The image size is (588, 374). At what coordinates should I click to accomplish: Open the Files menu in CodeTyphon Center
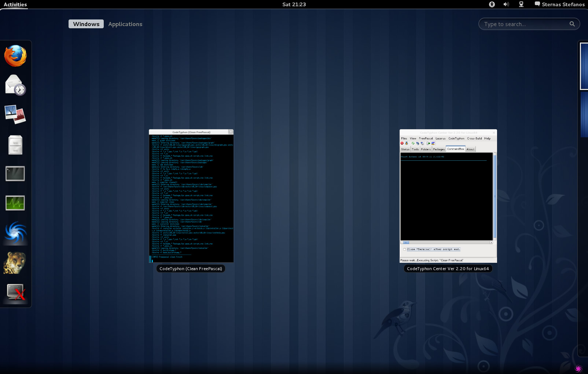404,138
